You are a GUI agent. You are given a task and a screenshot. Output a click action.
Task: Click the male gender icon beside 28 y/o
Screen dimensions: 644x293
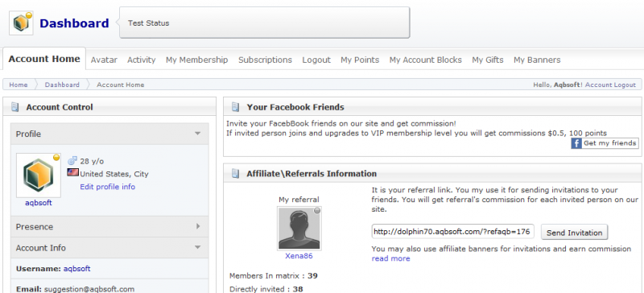click(72, 161)
